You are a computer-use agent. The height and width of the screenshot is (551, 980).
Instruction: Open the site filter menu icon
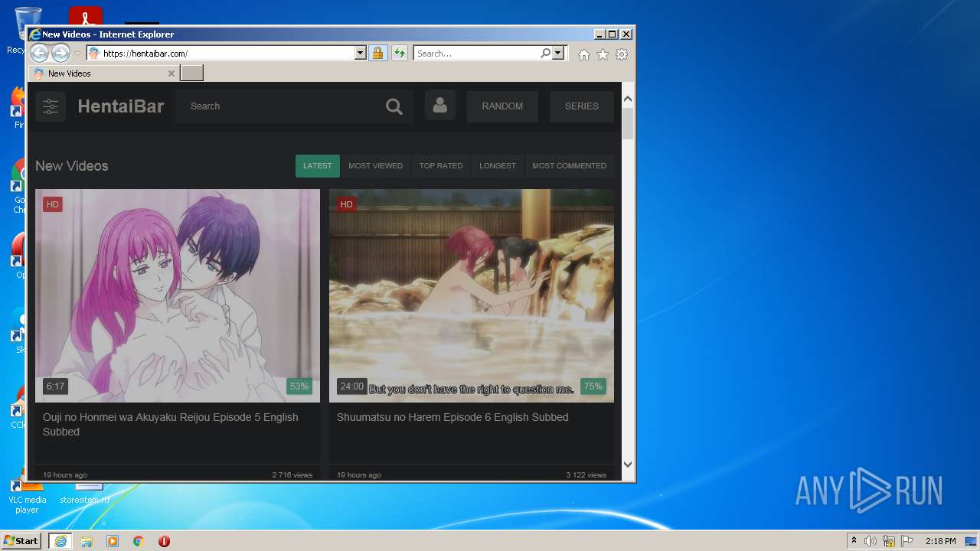click(51, 106)
